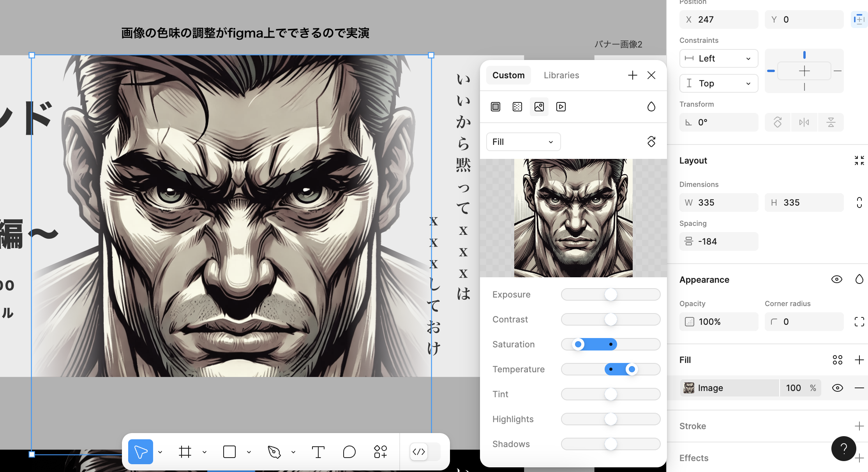Select the Rectangle shape tool
The width and height of the screenshot is (868, 472).
229,452
